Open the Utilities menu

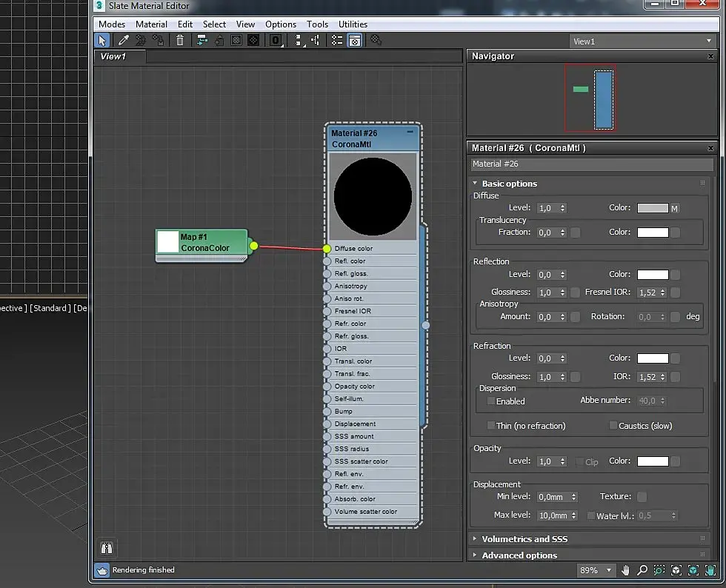[x=353, y=24]
